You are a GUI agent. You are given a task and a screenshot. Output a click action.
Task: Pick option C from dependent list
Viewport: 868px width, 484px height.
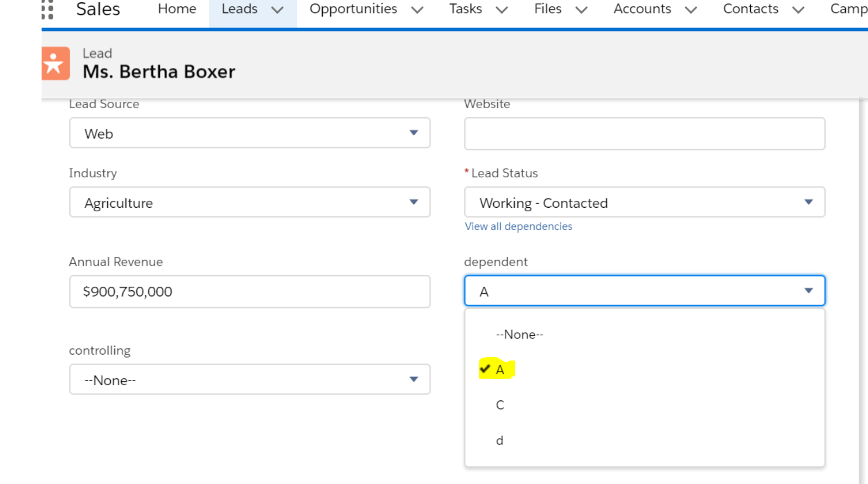pyautogui.click(x=500, y=405)
